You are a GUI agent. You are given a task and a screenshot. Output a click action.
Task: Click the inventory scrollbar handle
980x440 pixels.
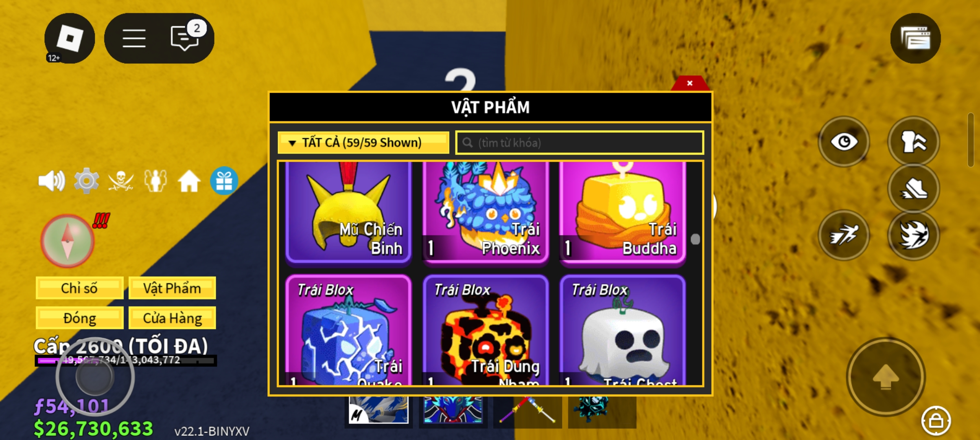click(696, 239)
